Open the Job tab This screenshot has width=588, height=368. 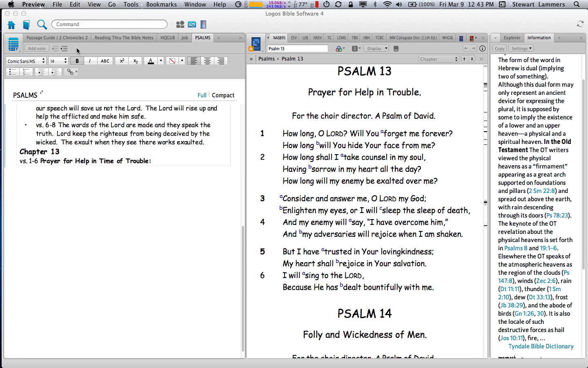(185, 38)
